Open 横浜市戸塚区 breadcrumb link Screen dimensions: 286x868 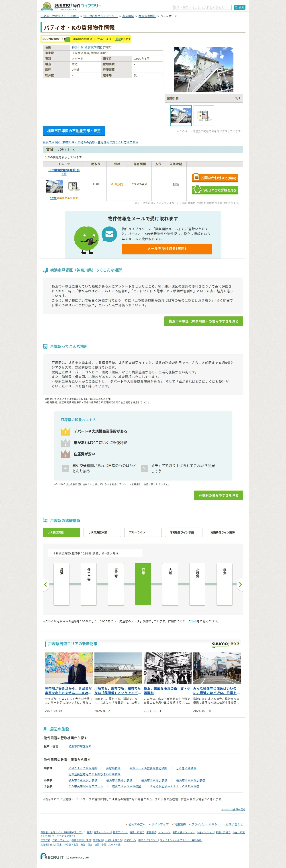147,16
